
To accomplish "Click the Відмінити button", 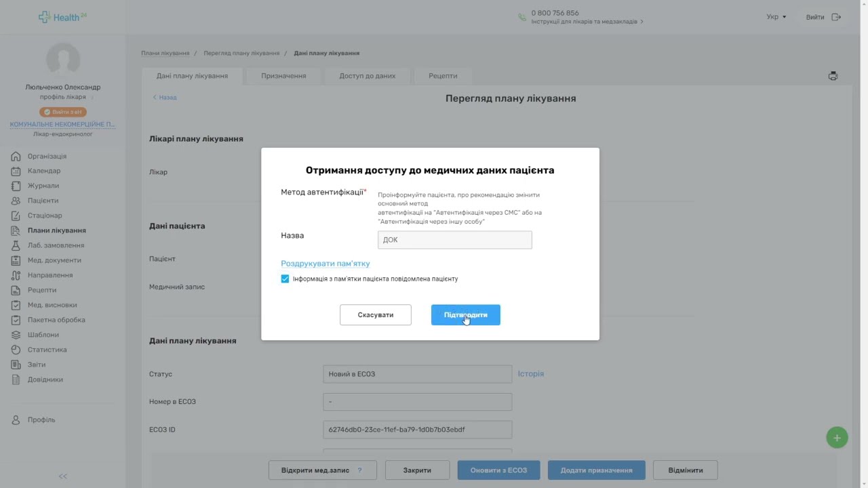I will (686, 470).
